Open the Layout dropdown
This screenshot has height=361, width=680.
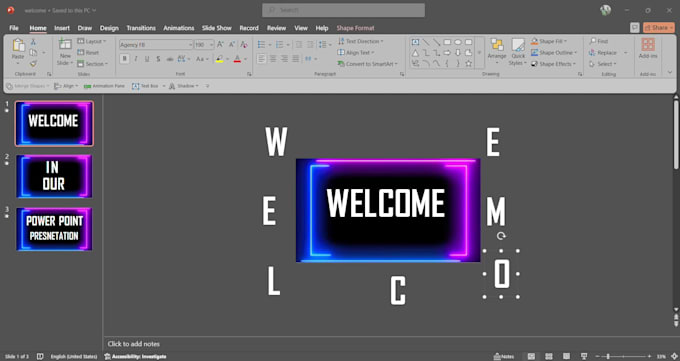92,41
